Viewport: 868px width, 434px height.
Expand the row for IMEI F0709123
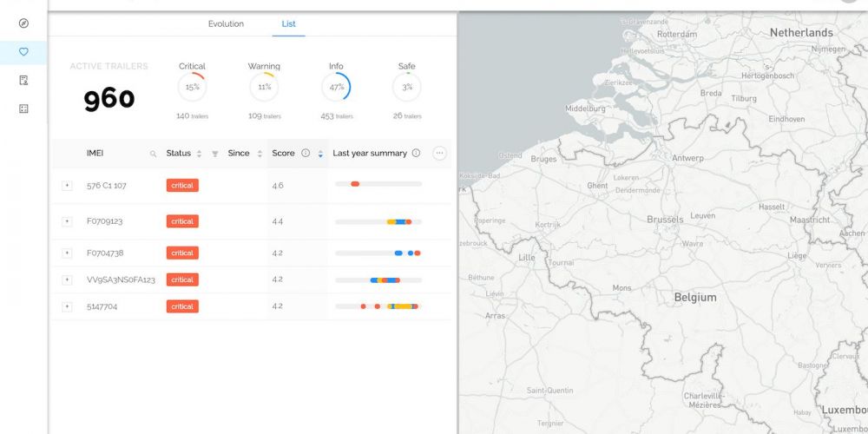(67, 221)
